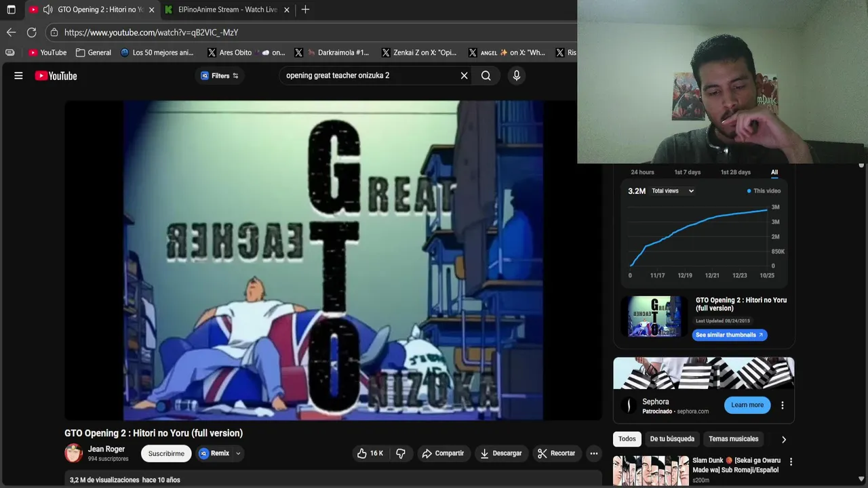
Task: Select the Todos filter chip
Action: pyautogui.click(x=627, y=439)
